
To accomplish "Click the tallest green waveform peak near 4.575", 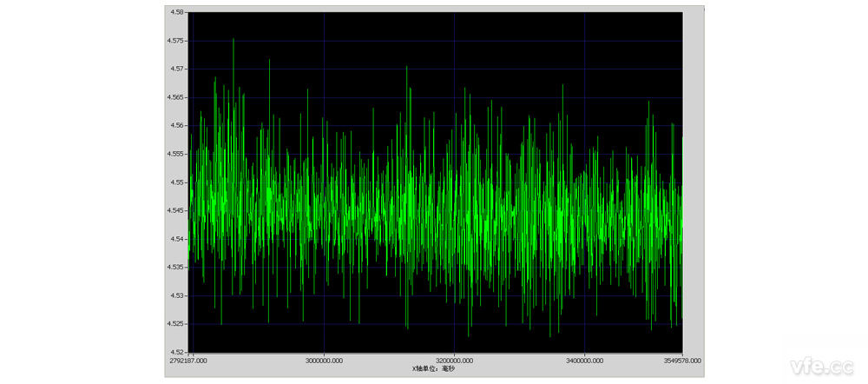I will [233, 41].
